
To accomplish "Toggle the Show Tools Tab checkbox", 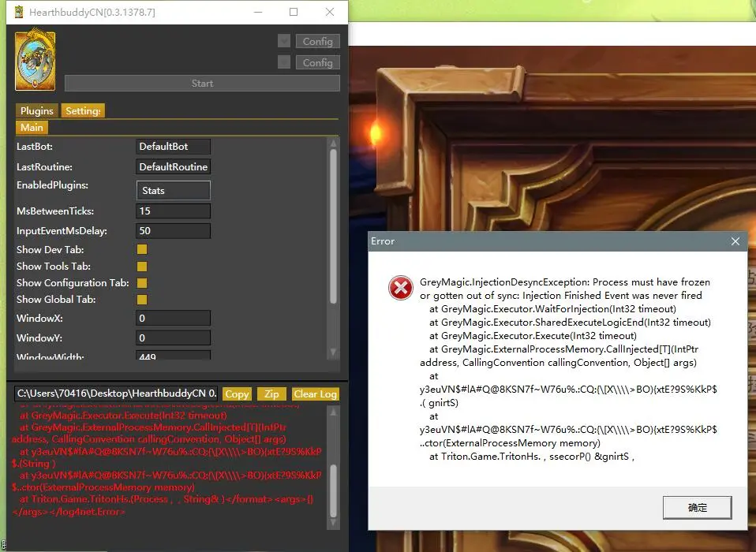I will (x=142, y=266).
